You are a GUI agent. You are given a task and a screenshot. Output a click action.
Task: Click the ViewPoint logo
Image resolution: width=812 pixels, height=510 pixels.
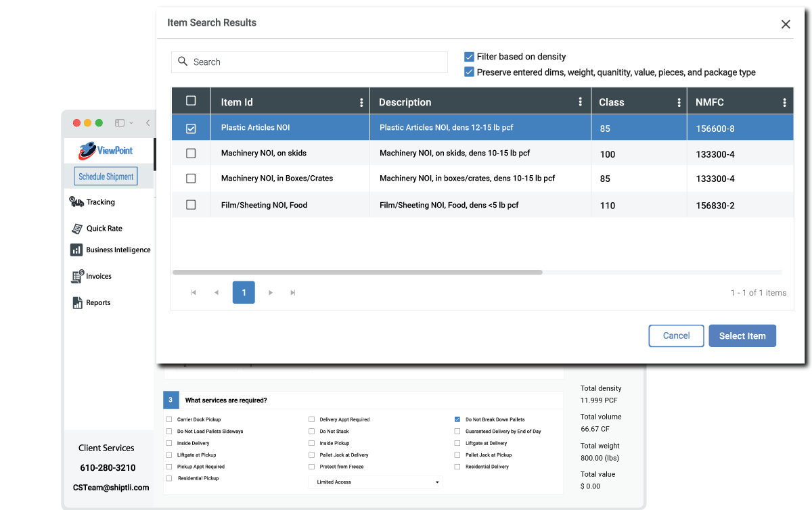click(106, 150)
